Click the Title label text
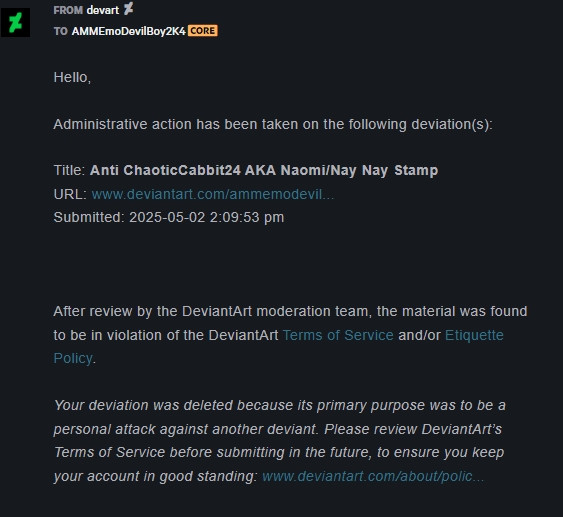Image resolution: width=563 pixels, height=517 pixels. pyautogui.click(x=69, y=170)
